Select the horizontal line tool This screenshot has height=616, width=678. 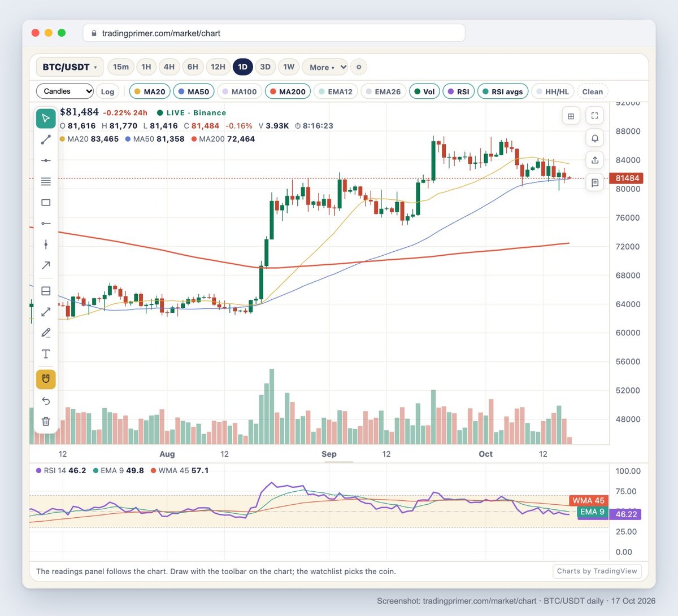[x=46, y=160]
